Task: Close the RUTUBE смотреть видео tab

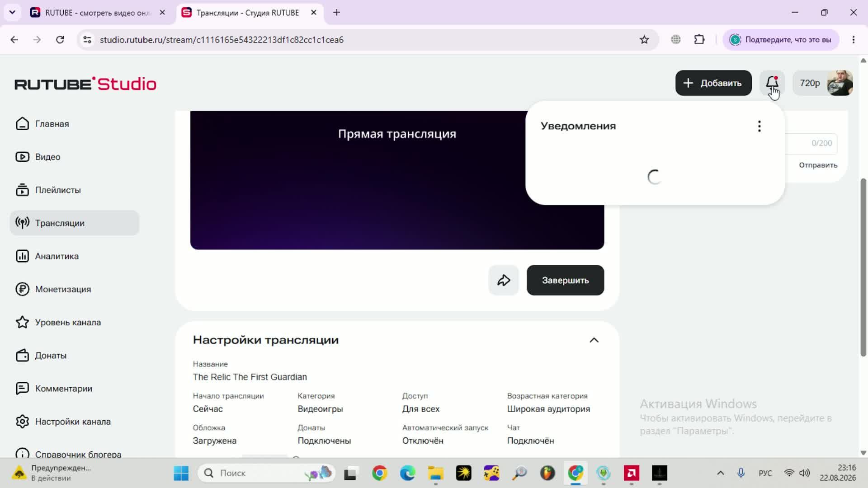Action: [162, 13]
